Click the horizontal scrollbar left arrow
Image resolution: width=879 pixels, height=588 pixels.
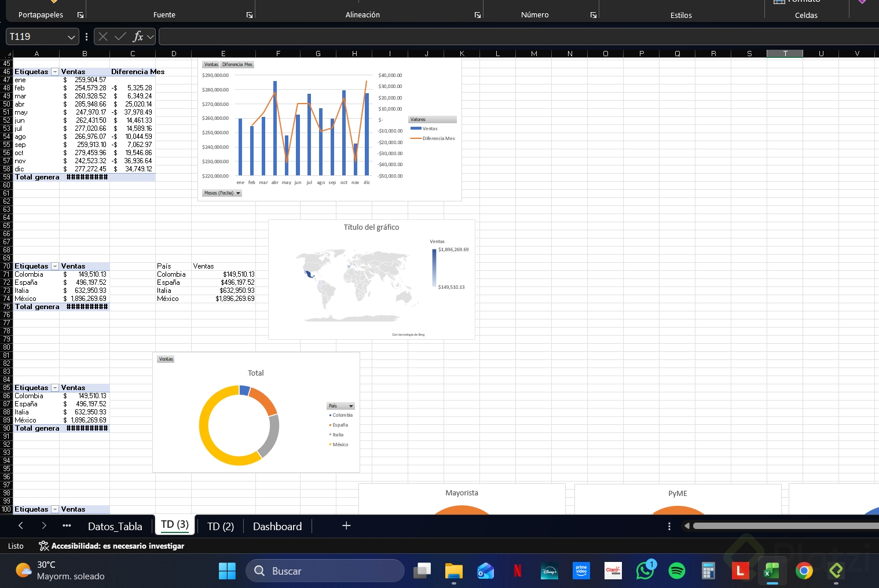[x=687, y=525]
